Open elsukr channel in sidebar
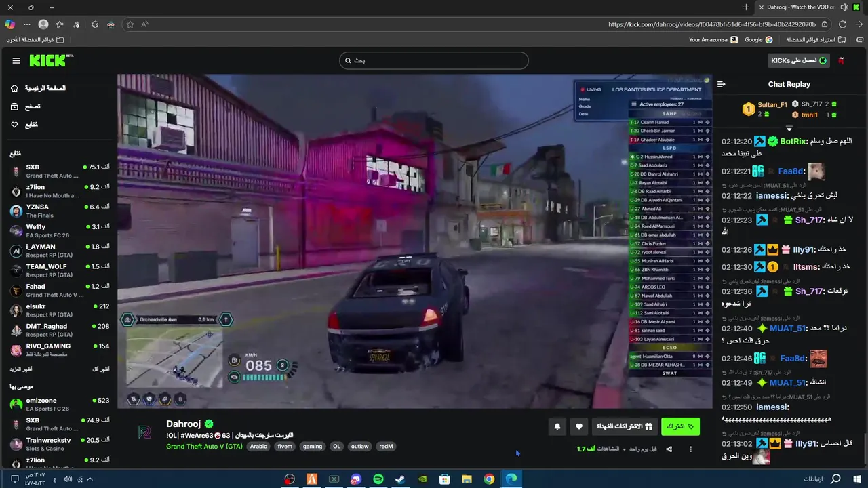The image size is (868, 488). (60, 310)
